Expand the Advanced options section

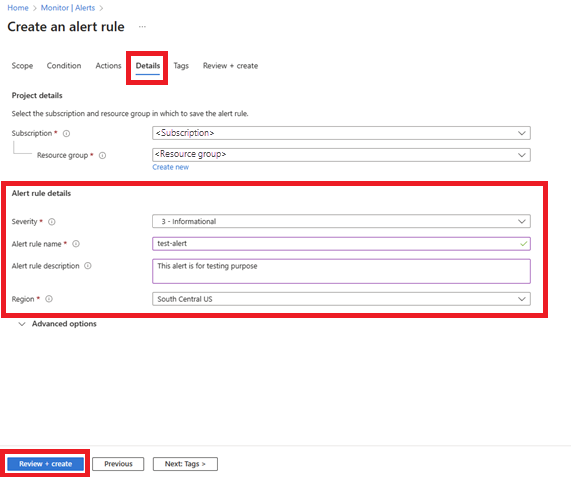tap(58, 324)
